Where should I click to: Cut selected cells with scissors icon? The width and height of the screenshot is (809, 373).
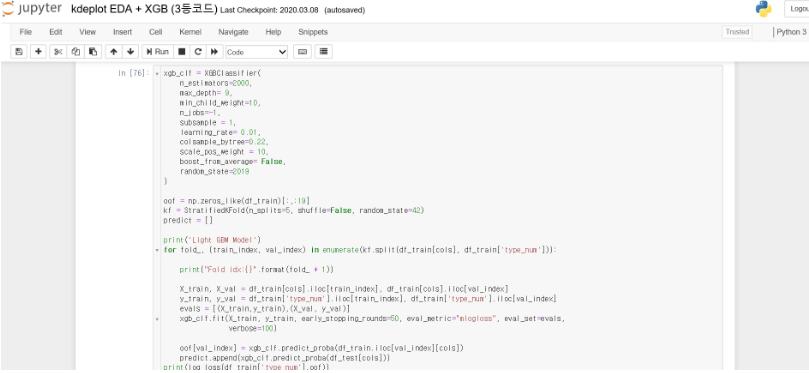(x=58, y=52)
